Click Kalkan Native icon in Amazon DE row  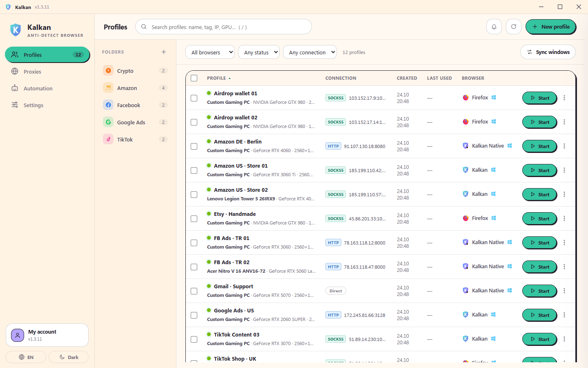coord(465,146)
